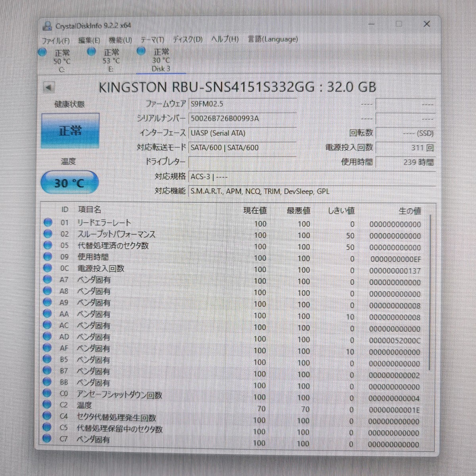Click the status dot for アンセーフシャットダウン回数 row
This screenshot has height=476, width=476.
[x=47, y=393]
